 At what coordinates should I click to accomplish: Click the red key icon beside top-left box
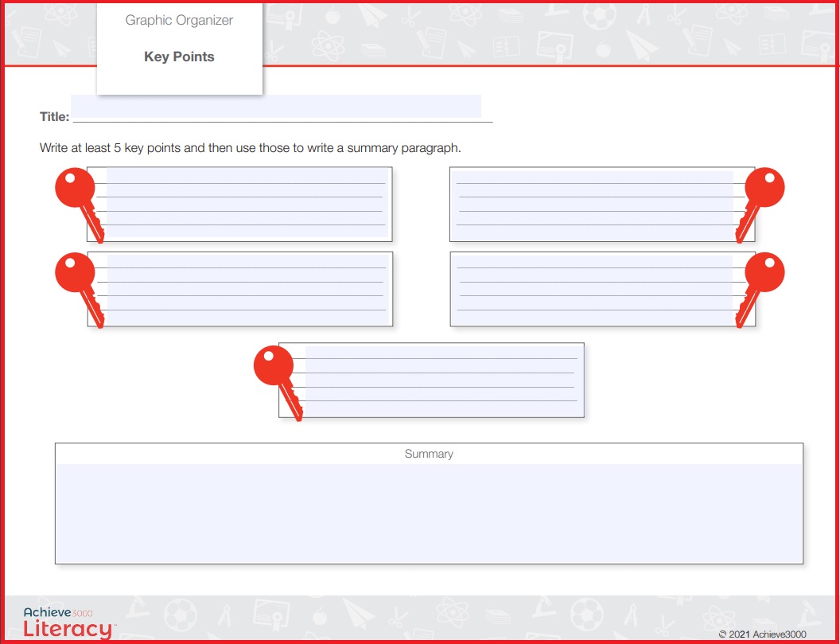click(x=79, y=205)
